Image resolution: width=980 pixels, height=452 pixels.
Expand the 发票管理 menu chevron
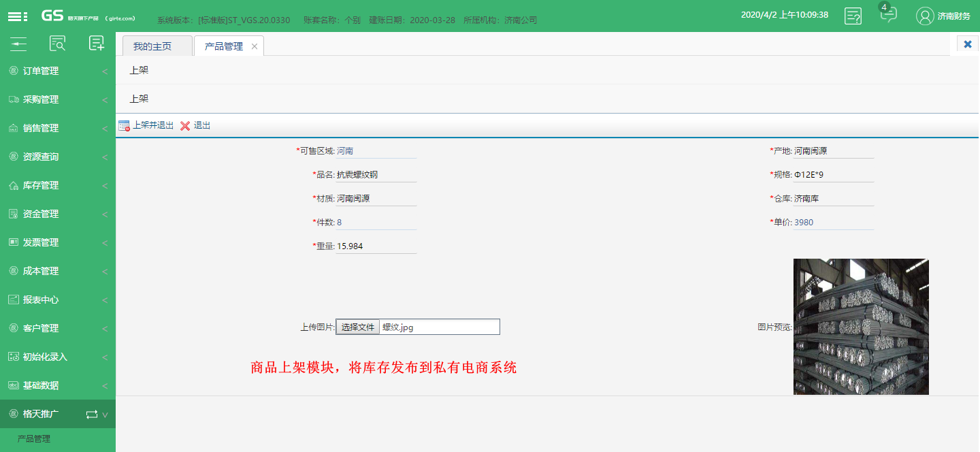click(x=105, y=243)
